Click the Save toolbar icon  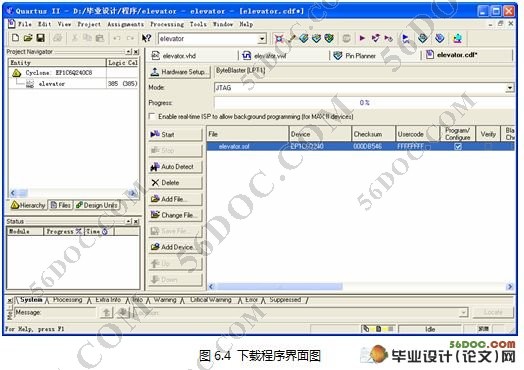click(40, 38)
